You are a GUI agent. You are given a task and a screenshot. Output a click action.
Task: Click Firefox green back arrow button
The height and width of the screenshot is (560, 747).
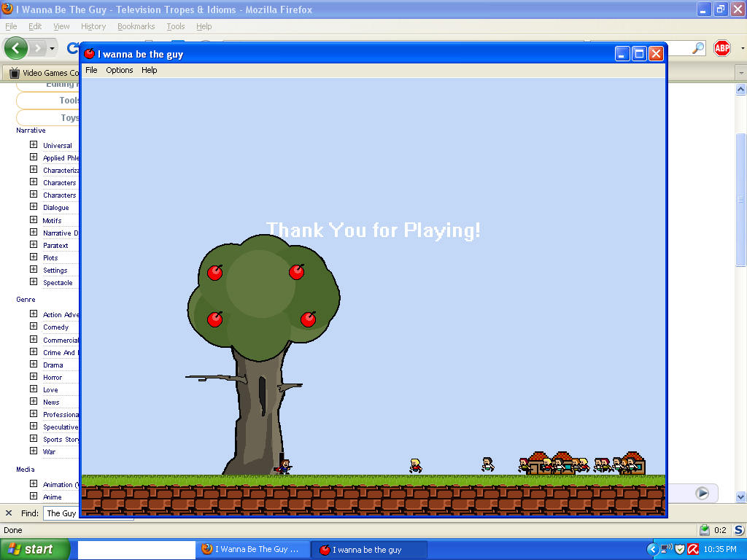pyautogui.click(x=16, y=47)
